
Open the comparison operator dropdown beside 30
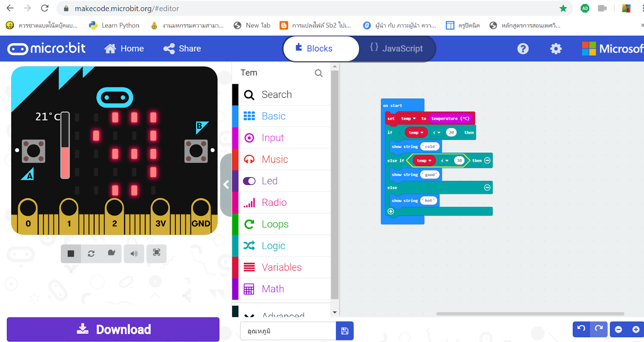tap(445, 161)
